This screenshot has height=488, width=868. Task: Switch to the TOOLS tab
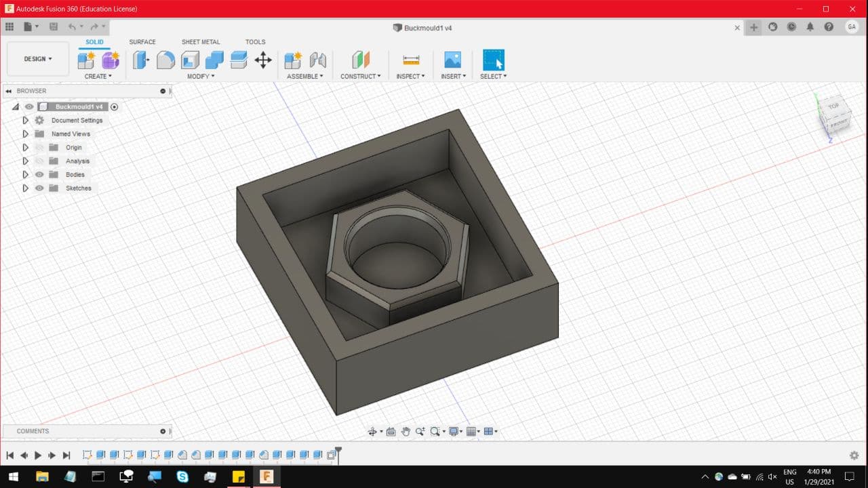coord(255,42)
